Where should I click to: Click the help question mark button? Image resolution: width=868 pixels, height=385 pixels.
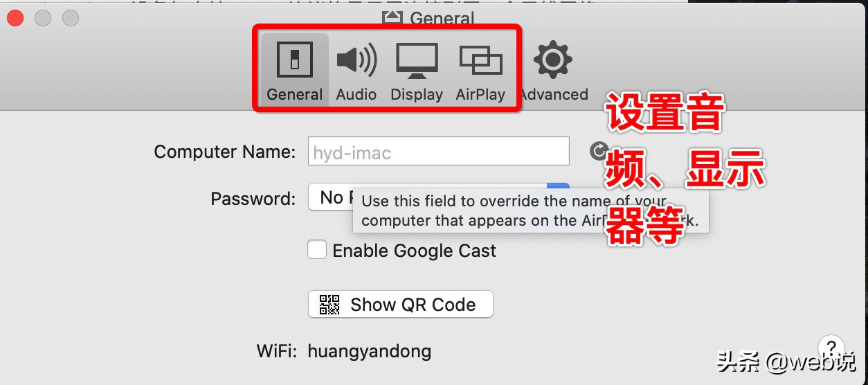tap(831, 347)
